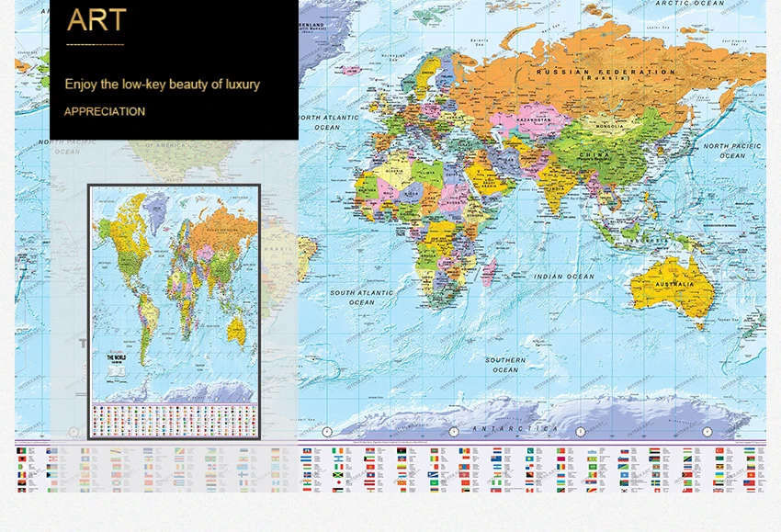Viewport: 781px width, 532px height.
Task: Click the "APPRECIATION" caption
Action: point(105,111)
